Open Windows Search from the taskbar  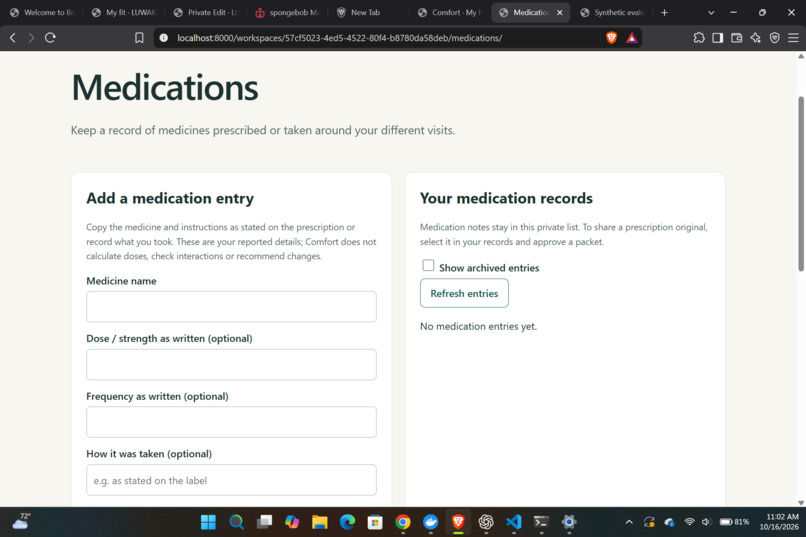[x=236, y=522]
